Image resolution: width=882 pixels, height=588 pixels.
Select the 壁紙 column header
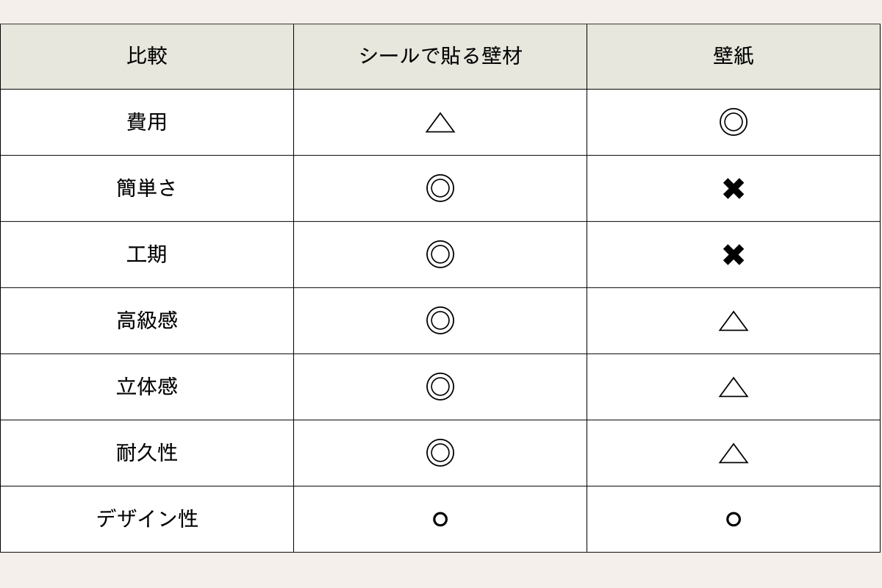click(x=734, y=56)
